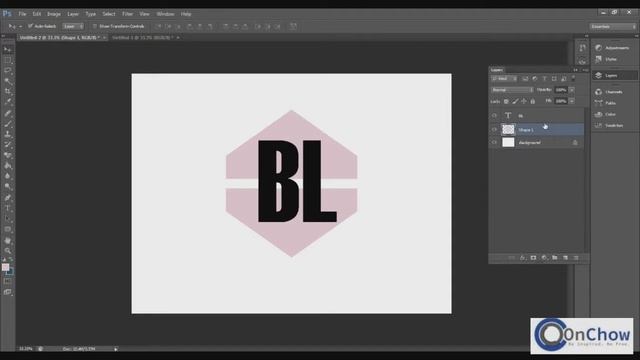The height and width of the screenshot is (360, 640).
Task: Open the Select menu
Action: pyautogui.click(x=109, y=14)
